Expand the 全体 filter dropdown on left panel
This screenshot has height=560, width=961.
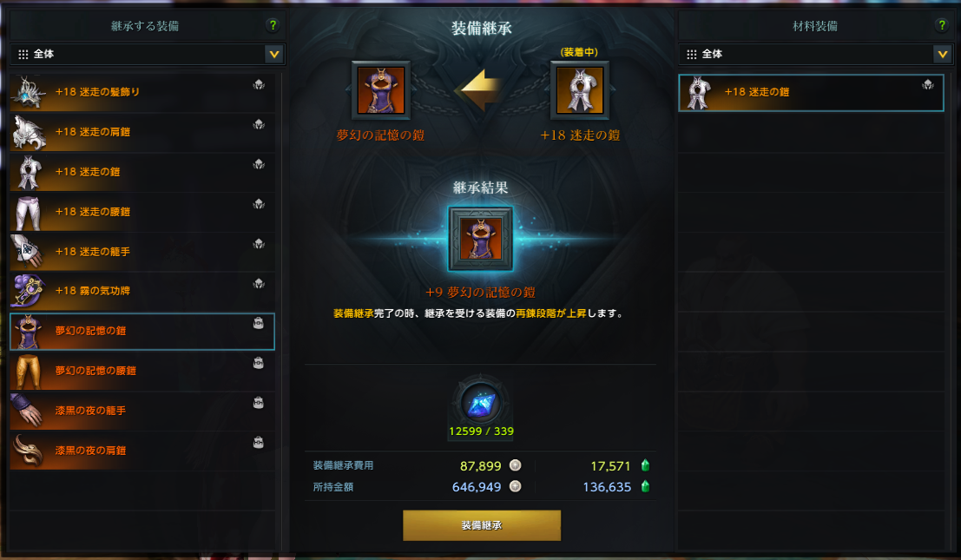[x=274, y=54]
